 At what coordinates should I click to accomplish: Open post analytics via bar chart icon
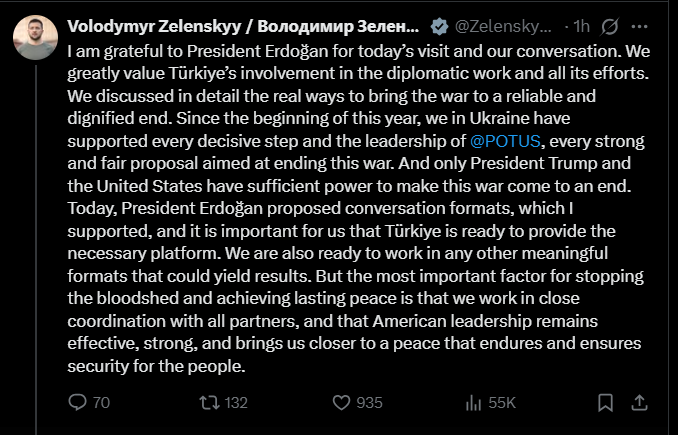click(474, 403)
